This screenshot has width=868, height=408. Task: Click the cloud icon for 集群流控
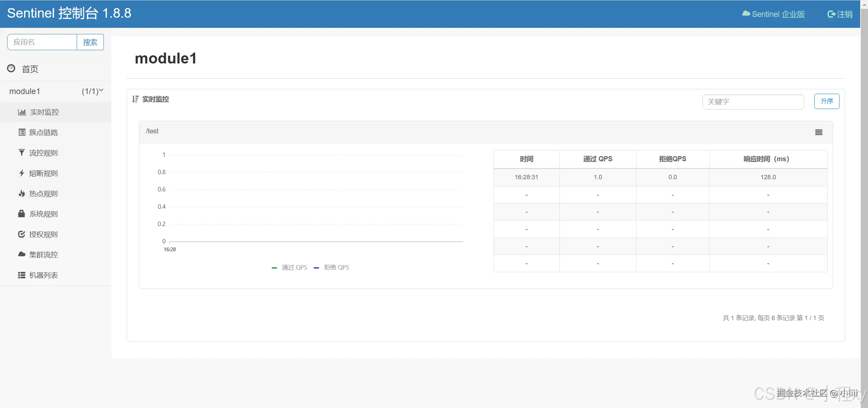point(22,254)
